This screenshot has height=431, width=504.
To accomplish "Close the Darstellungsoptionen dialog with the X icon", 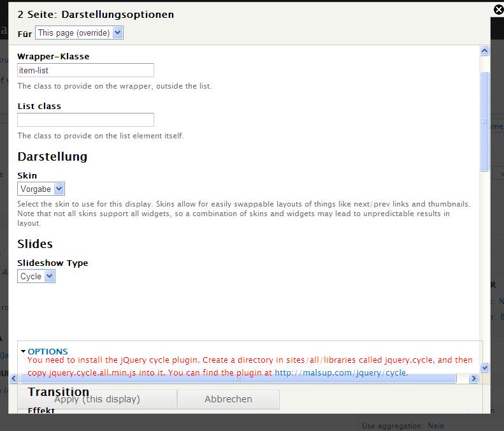I will coord(498,10).
